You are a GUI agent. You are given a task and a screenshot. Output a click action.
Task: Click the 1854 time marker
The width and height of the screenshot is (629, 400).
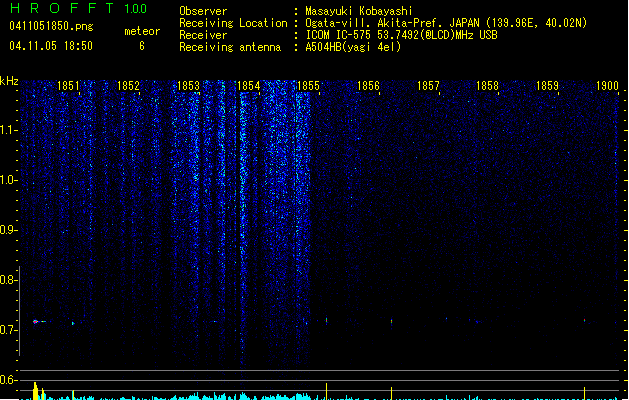[248, 86]
